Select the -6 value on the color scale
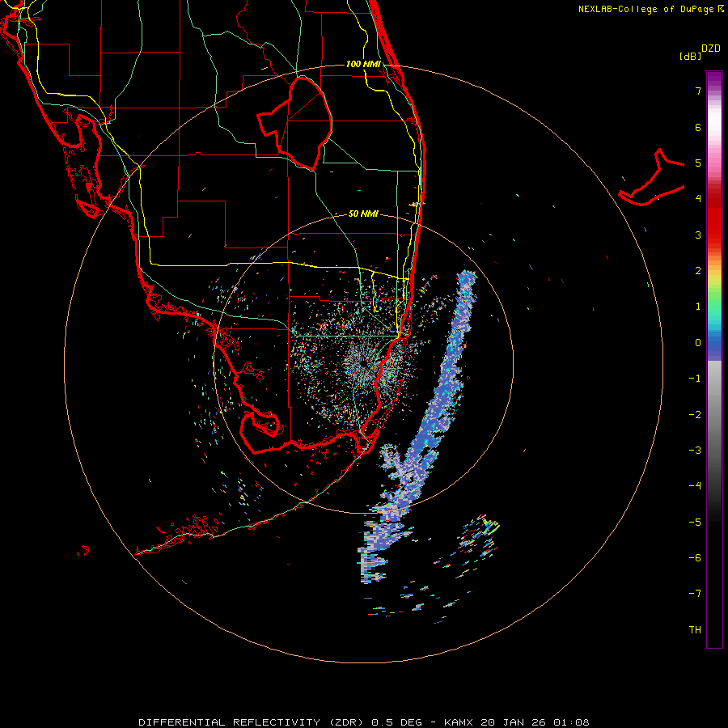728x728 pixels. click(x=695, y=558)
